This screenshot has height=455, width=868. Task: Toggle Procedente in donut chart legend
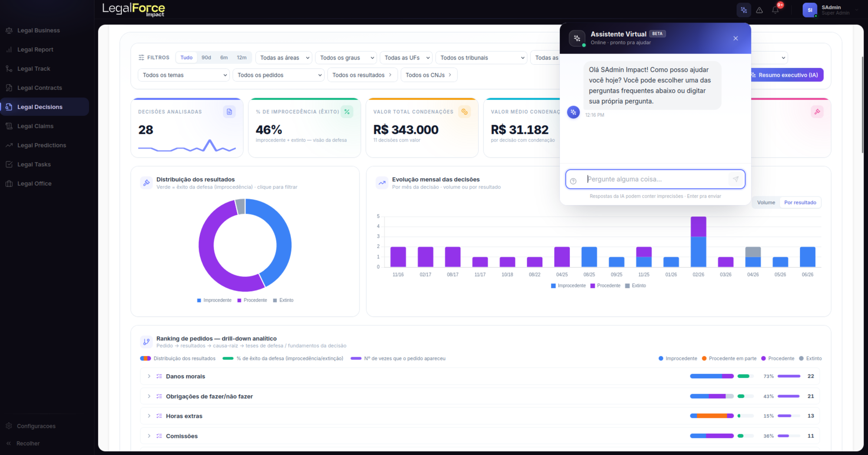tap(252, 300)
